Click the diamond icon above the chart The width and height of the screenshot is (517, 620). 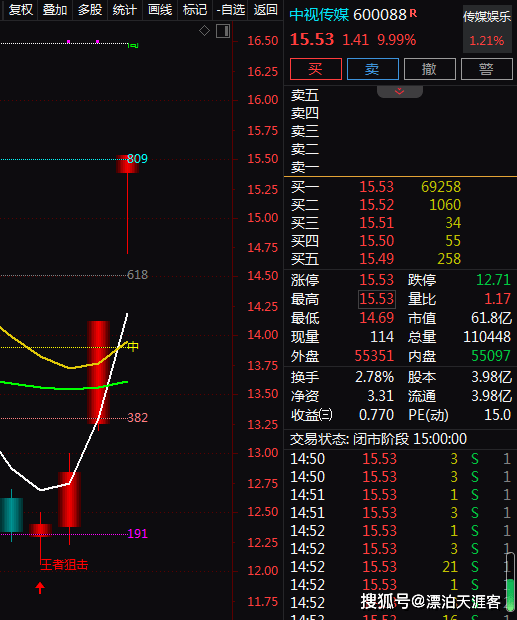pyautogui.click(x=204, y=30)
